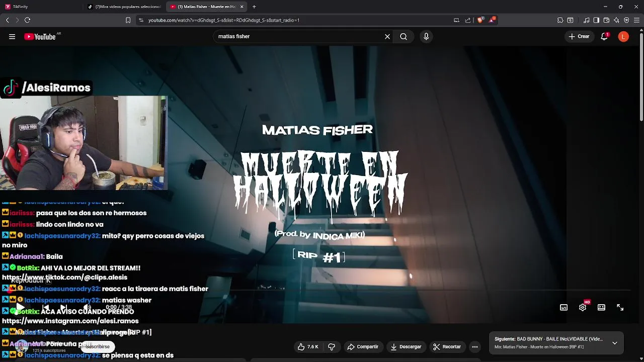Bookmark this page with bookmark icon
The width and height of the screenshot is (644, 362).
128,20
